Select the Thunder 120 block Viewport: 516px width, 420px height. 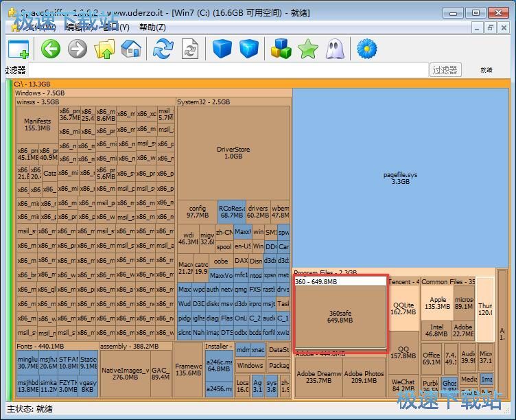click(485, 309)
